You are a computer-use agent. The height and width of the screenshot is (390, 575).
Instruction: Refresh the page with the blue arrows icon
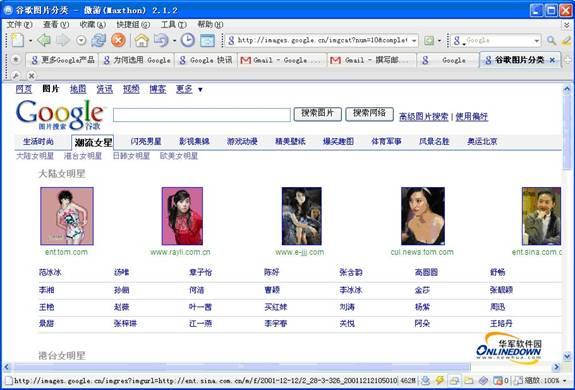98,40
